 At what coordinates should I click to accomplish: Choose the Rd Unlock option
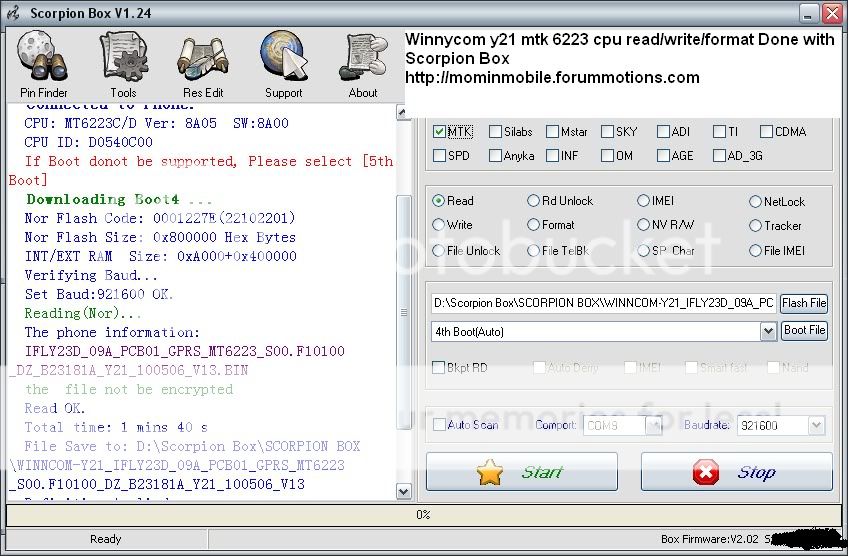[533, 201]
